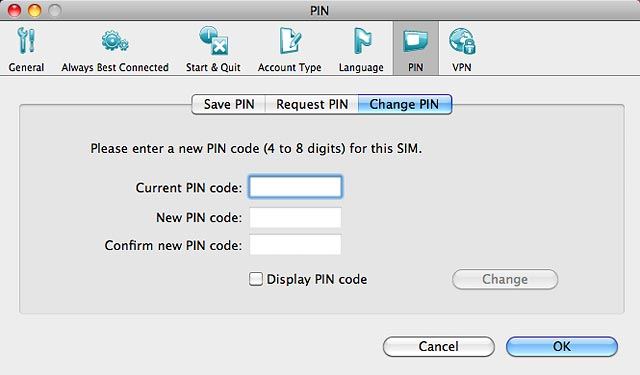Open the Account Type pane

289,49
